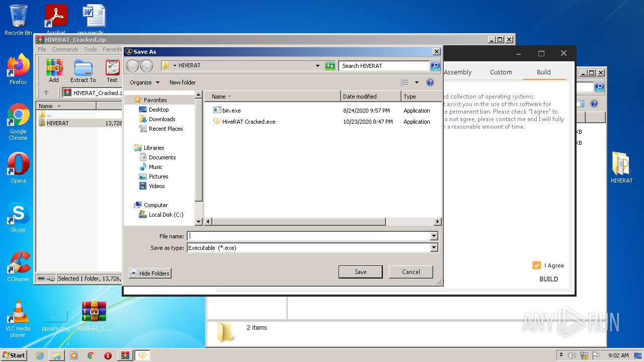This screenshot has width=644, height=362.
Task: Switch to the Build tab
Action: coord(544,72)
